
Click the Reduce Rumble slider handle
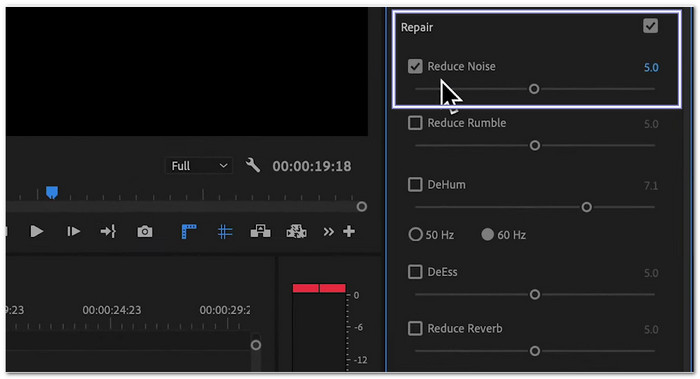[534, 146]
